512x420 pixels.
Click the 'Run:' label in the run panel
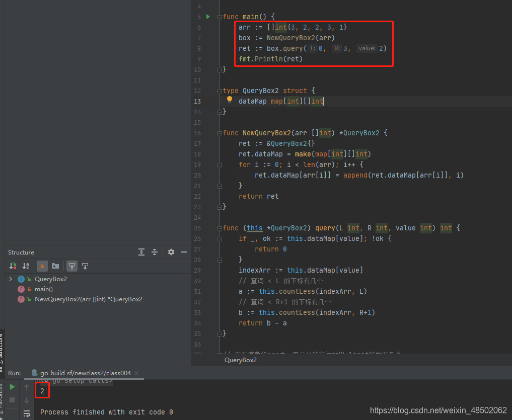coord(15,373)
